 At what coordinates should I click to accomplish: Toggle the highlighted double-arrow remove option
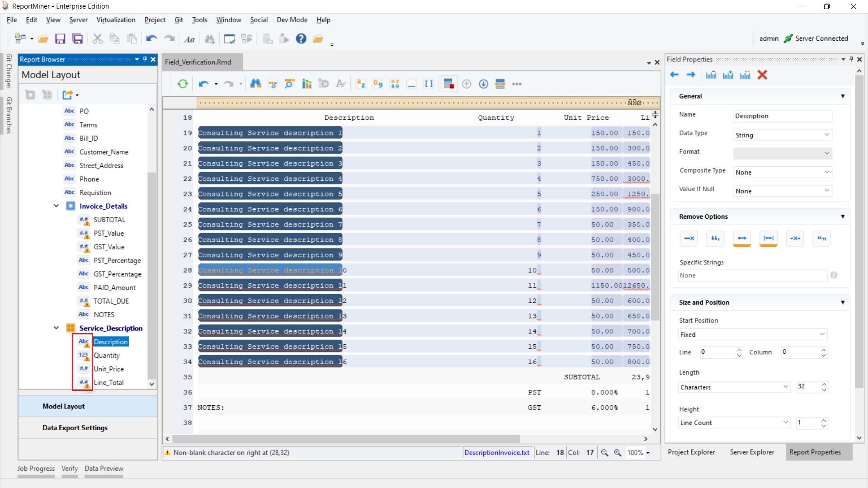tap(742, 239)
